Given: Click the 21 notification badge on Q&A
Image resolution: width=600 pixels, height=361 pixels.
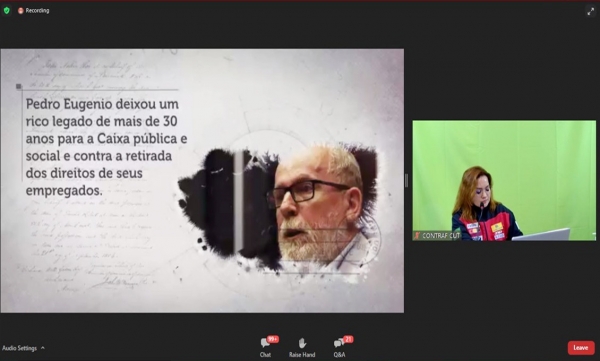Looking at the screenshot, I should tap(348, 339).
